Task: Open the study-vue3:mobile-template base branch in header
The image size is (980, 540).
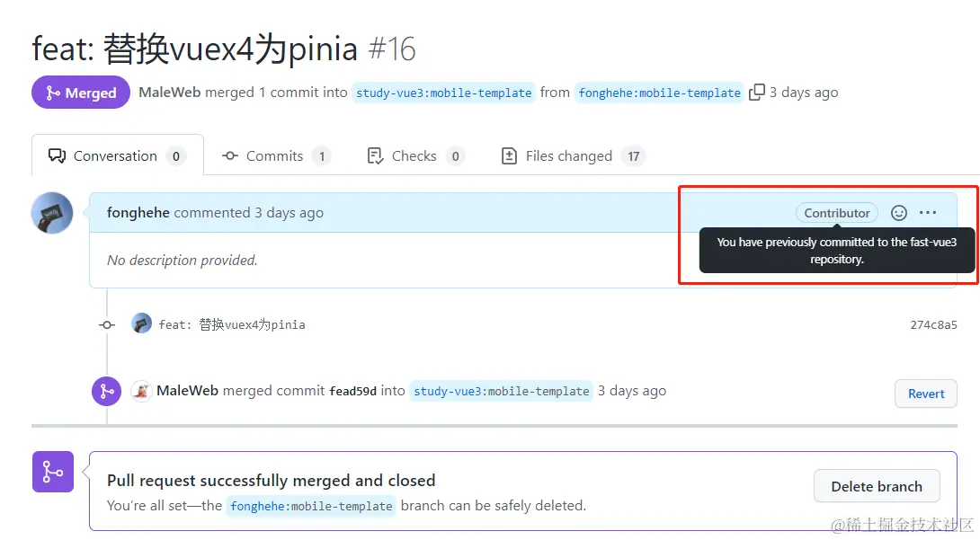Action: (444, 93)
